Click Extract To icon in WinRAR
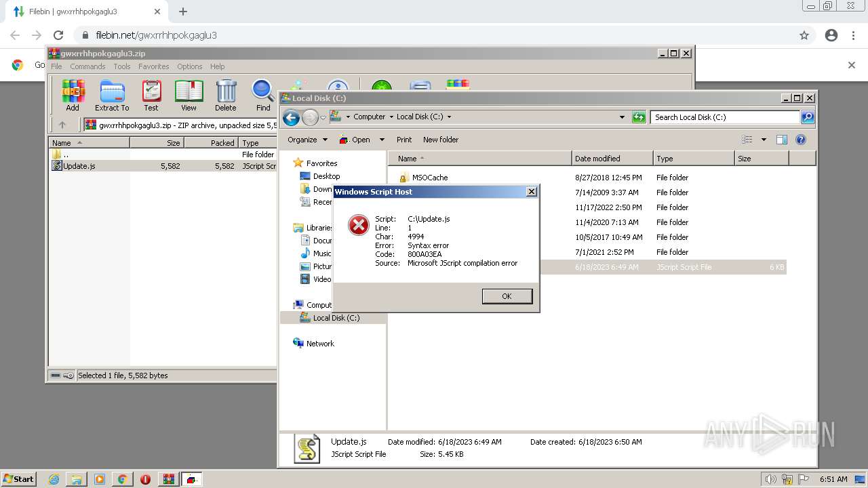The width and height of the screenshot is (868, 488). click(x=112, y=96)
